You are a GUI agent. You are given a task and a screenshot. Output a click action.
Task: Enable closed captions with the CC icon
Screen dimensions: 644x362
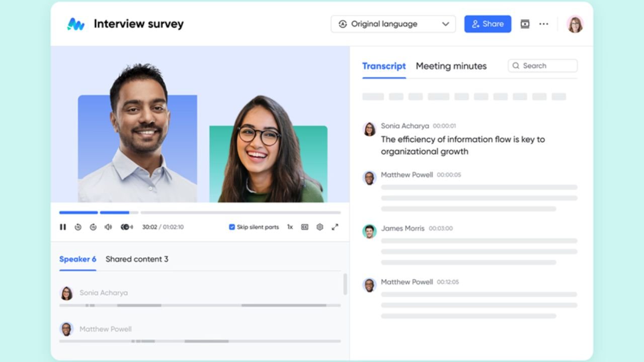pos(304,227)
